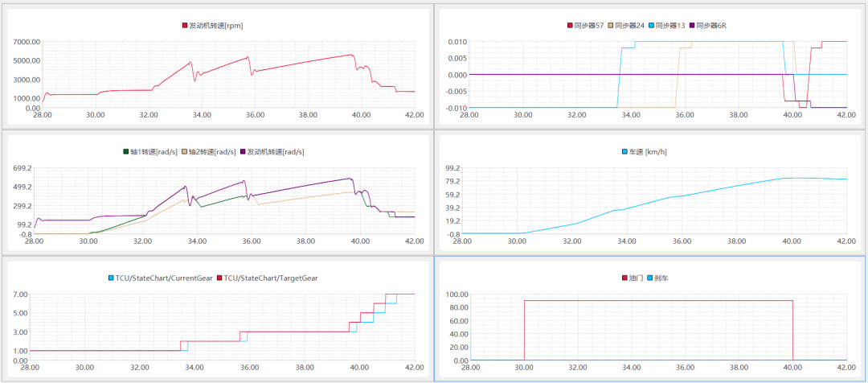Screen dimensions: 868x383
Task: Click the 38.00 x-axis tick on the 同步器 chart
Action: pos(739,115)
